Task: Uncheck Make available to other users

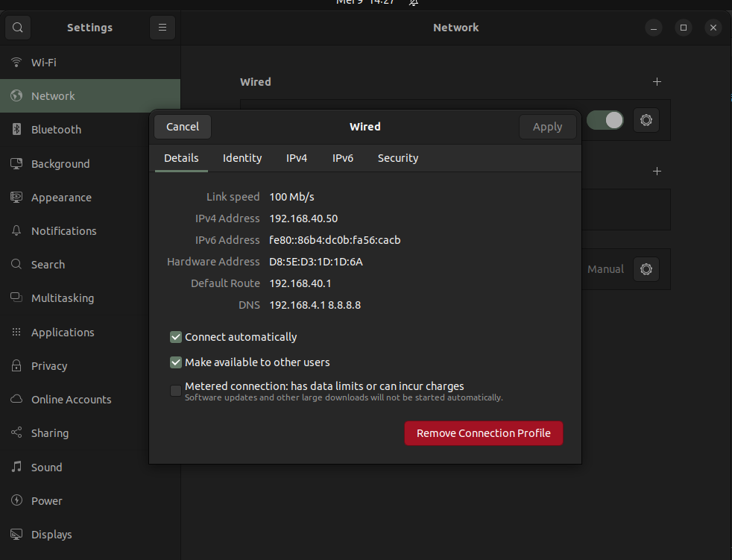Action: point(176,362)
